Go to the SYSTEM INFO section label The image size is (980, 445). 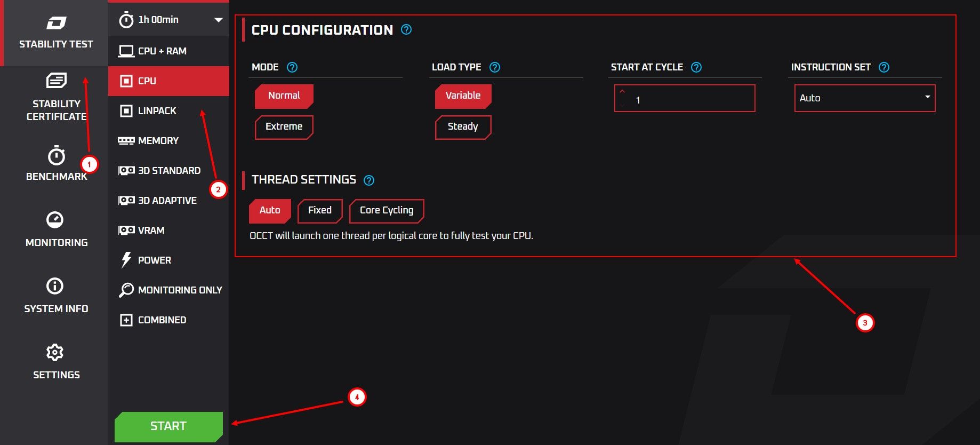(x=56, y=309)
